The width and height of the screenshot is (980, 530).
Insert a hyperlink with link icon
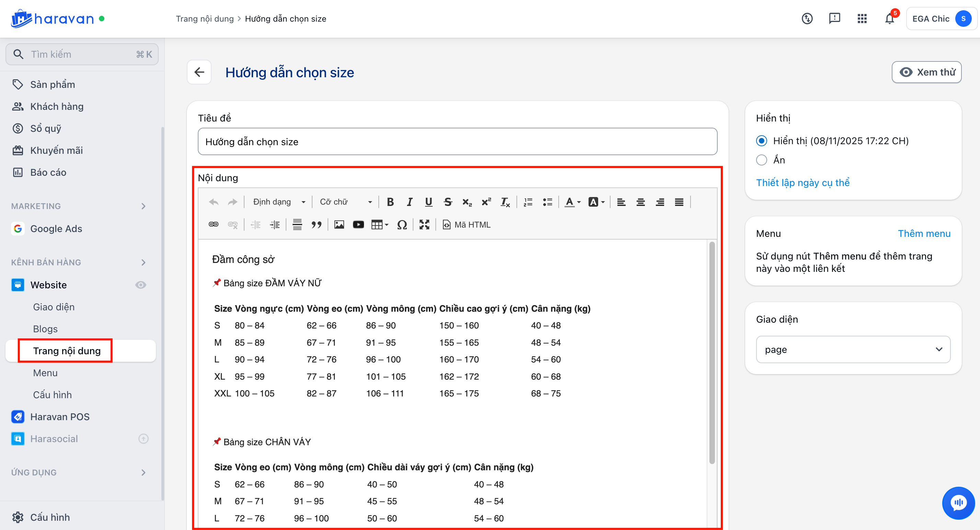click(x=214, y=225)
